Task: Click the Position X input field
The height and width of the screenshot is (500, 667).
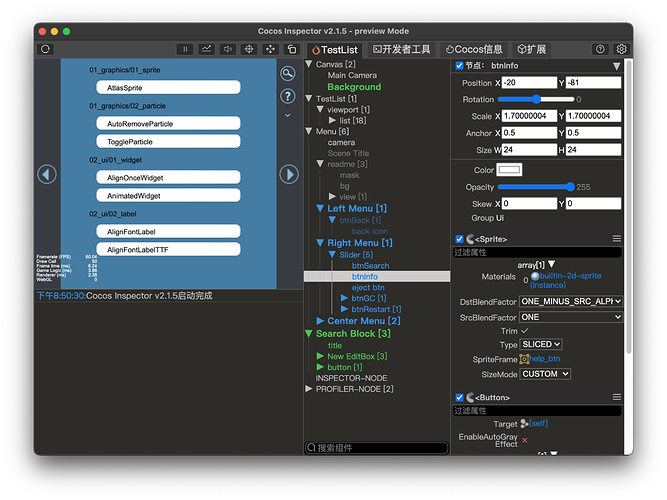Action: pos(529,83)
